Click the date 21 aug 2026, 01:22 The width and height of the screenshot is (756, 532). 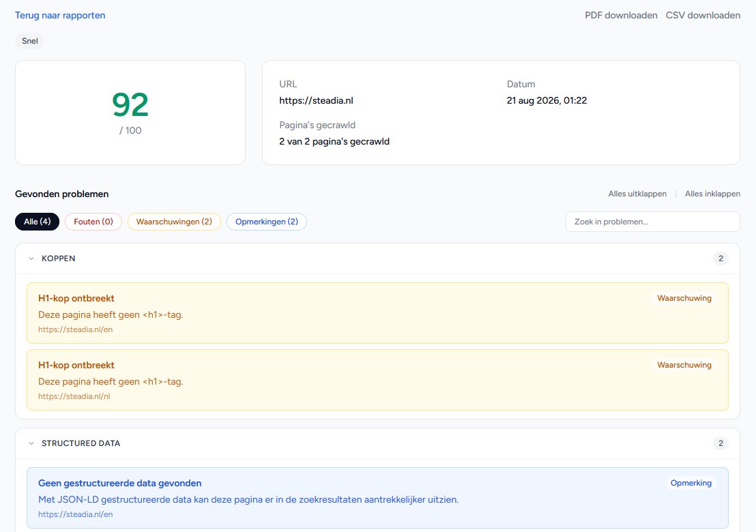(x=547, y=101)
